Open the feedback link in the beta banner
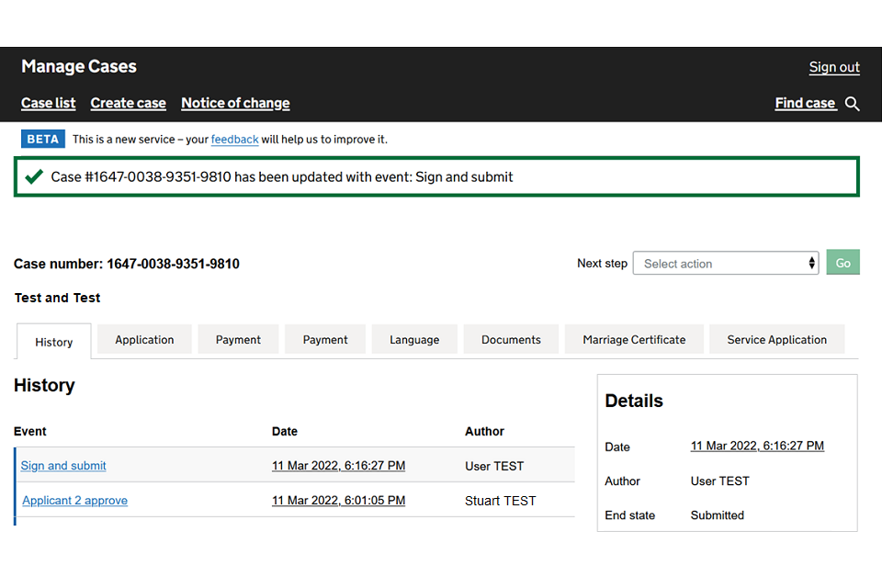Screen dimensions: 882x588 234,140
